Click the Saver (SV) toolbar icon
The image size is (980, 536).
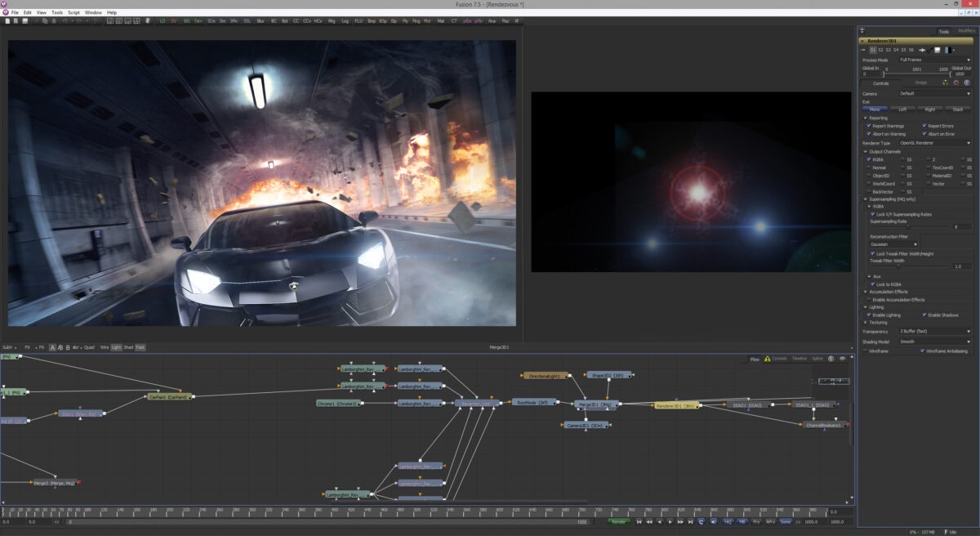[174, 20]
